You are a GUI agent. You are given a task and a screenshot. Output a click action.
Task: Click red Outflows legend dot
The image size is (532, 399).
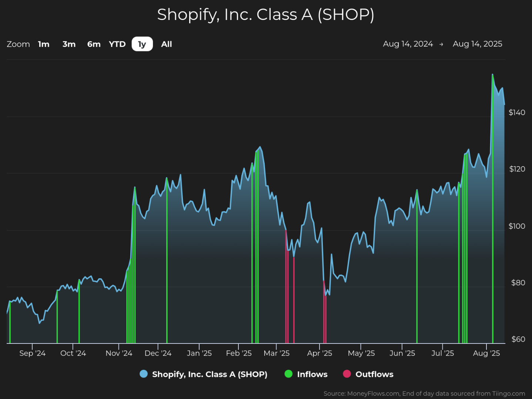coord(347,374)
